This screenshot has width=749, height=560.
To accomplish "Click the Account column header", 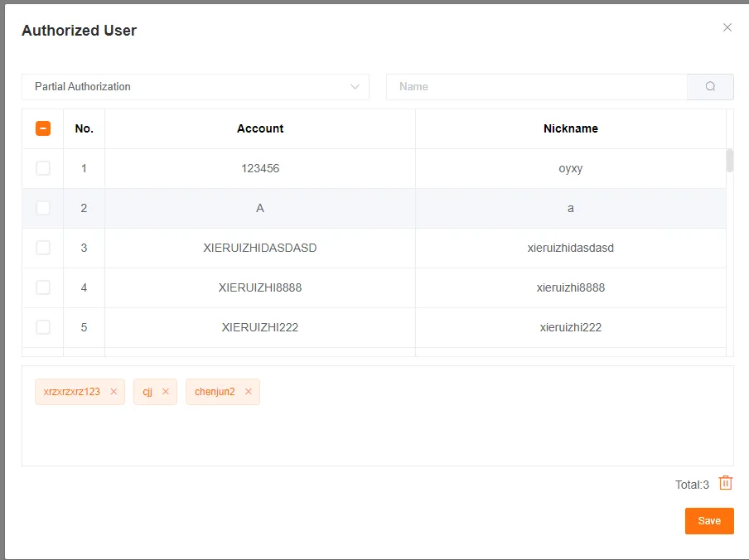I will (x=259, y=128).
